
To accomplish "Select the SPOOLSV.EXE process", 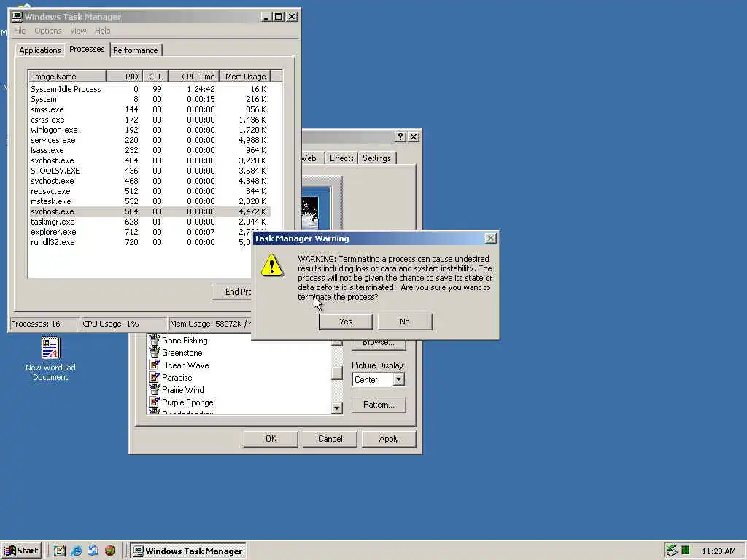I will pos(149,171).
